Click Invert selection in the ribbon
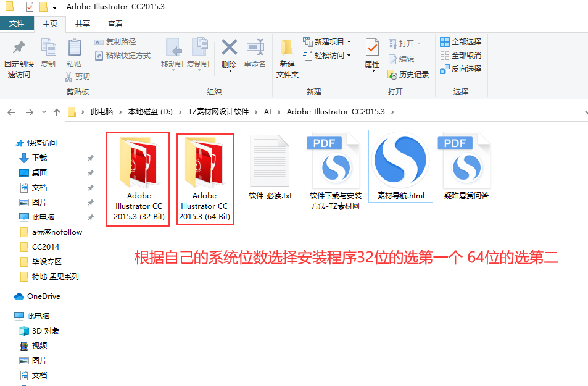The height and width of the screenshot is (386, 588). click(x=460, y=69)
